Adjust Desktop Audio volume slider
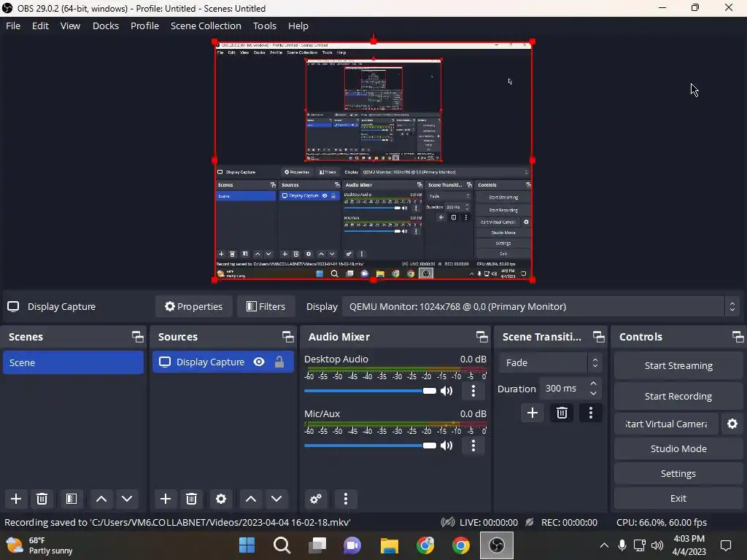747x560 pixels. click(370, 391)
